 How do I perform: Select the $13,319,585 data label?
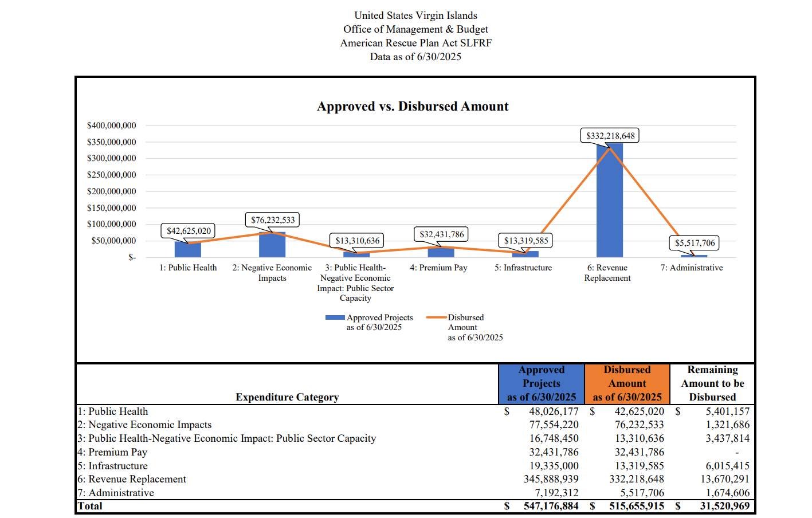[526, 241]
